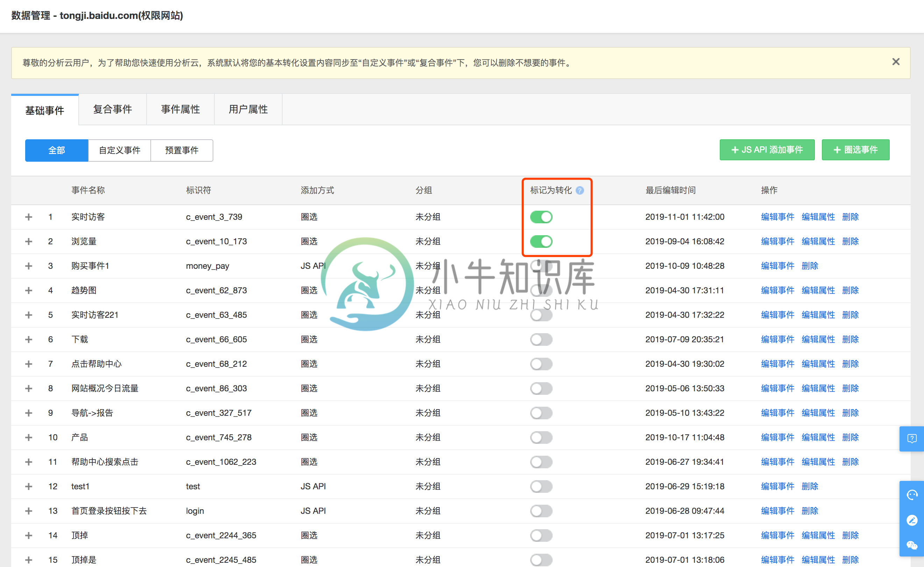Enable conversion toggle for 顶掉

tap(541, 535)
